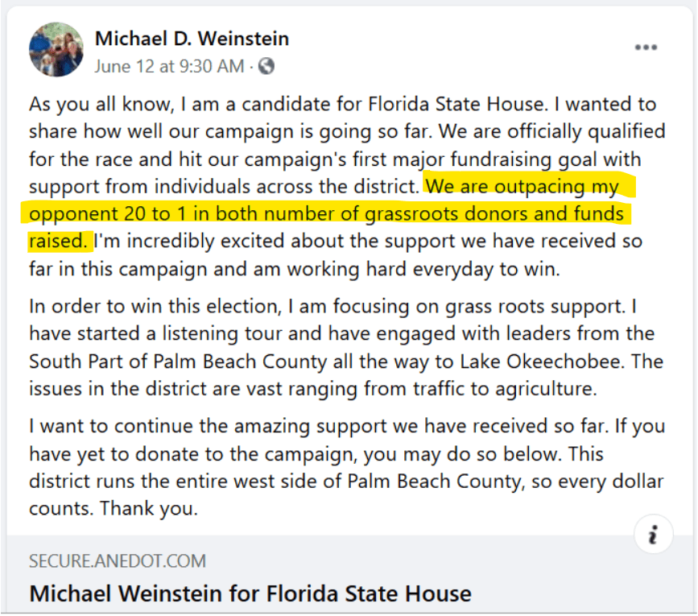The height and width of the screenshot is (616, 698).
Task: Click the 'I want to continue' paragraph
Action: (x=347, y=467)
